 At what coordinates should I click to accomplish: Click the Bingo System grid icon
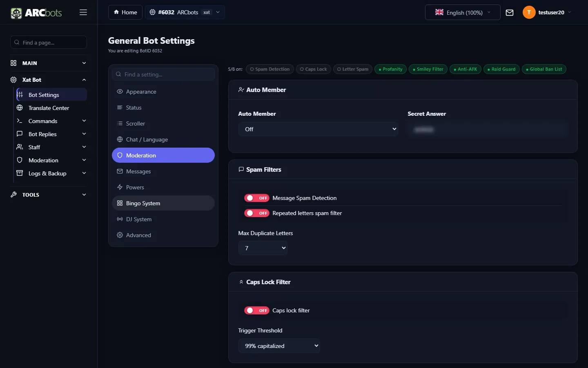(x=120, y=203)
